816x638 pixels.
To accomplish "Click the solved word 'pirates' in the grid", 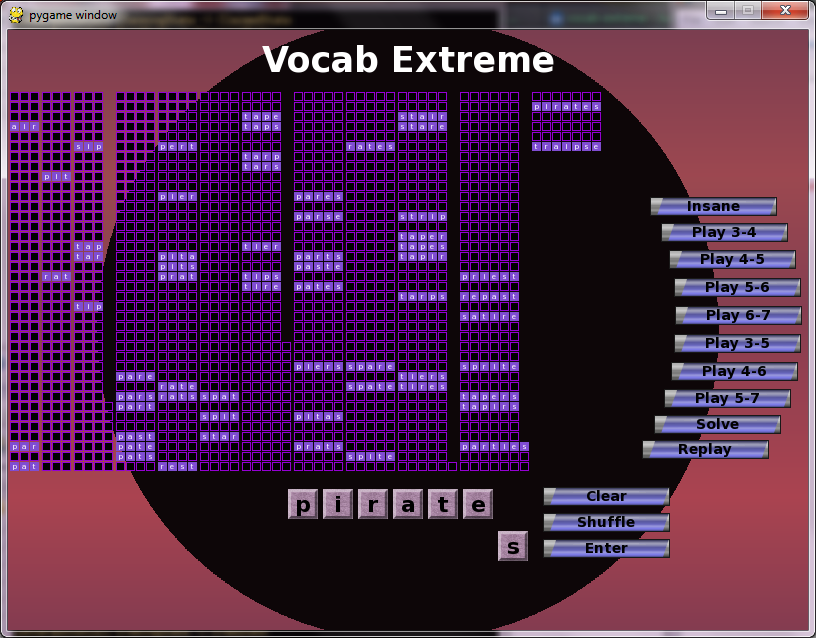I will pyautogui.click(x=566, y=106).
